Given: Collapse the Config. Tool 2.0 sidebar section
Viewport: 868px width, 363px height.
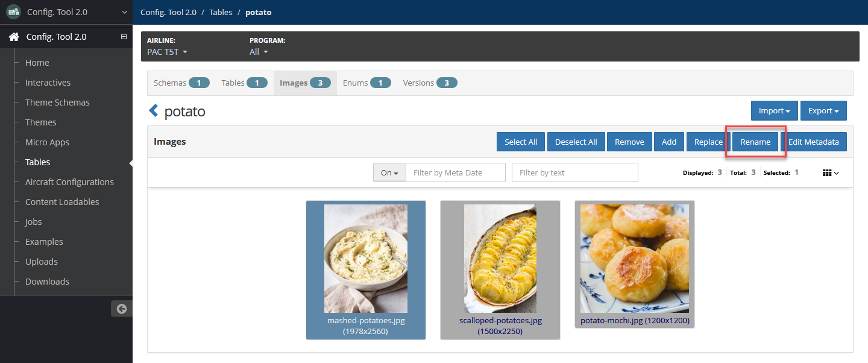Looking at the screenshot, I should tap(124, 37).
